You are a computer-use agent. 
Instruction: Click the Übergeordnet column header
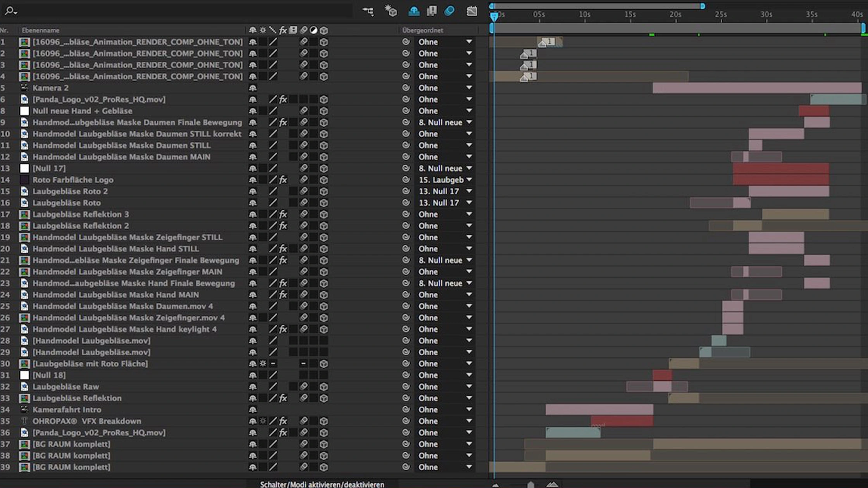[x=422, y=30]
